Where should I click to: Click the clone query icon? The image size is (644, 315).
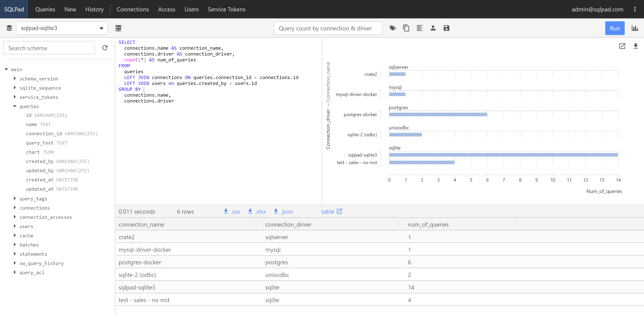tap(406, 28)
